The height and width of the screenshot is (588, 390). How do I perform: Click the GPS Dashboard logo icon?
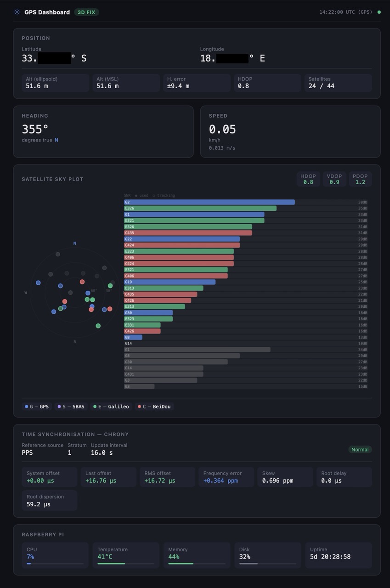17,12
